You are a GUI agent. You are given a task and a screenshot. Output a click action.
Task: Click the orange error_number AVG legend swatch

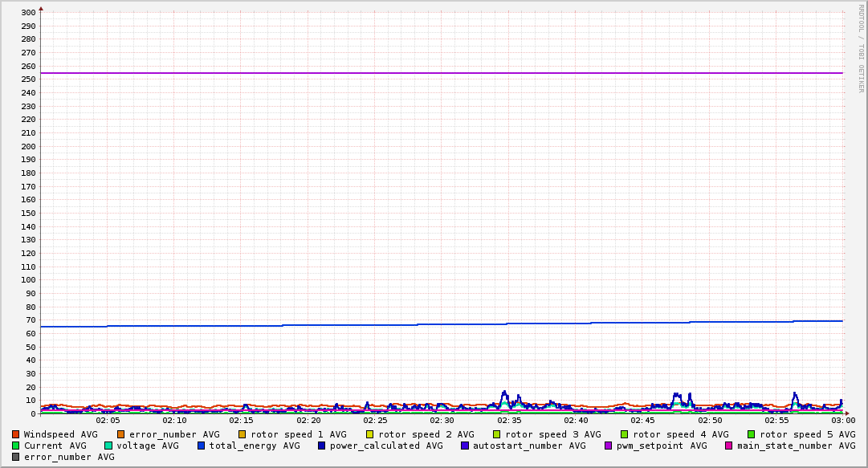point(120,435)
